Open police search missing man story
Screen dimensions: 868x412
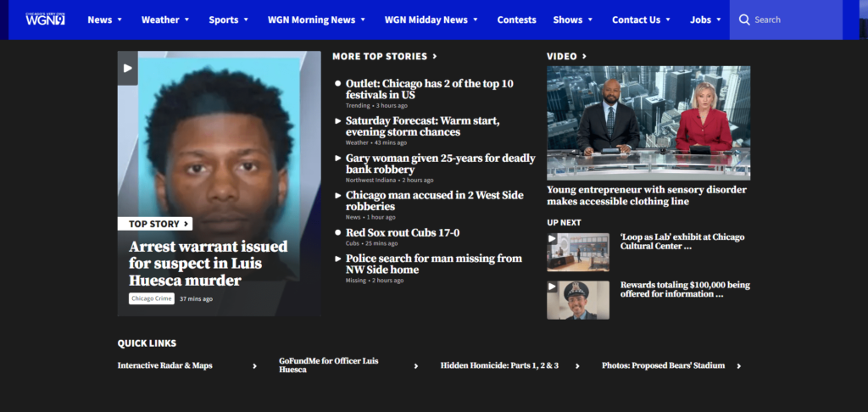tap(434, 264)
